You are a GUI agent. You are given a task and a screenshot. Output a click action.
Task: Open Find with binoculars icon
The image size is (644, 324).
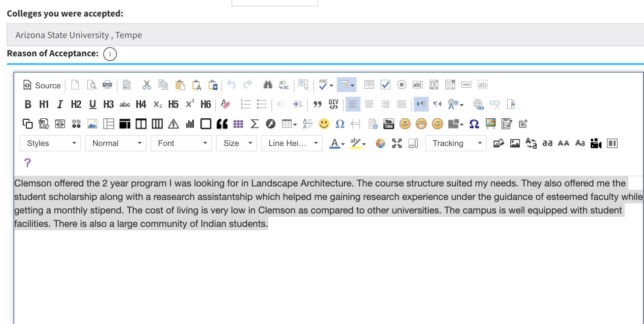(268, 85)
